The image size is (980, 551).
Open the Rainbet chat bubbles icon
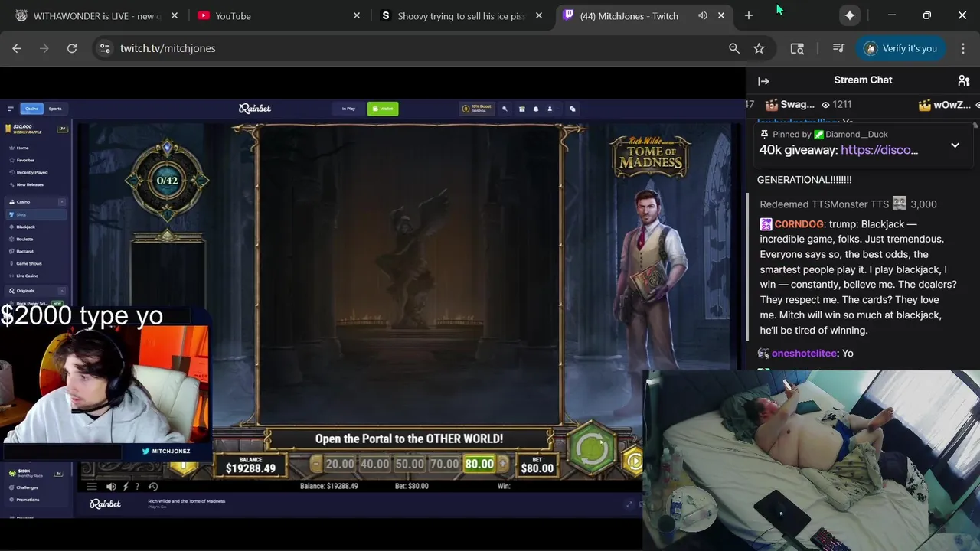[572, 109]
